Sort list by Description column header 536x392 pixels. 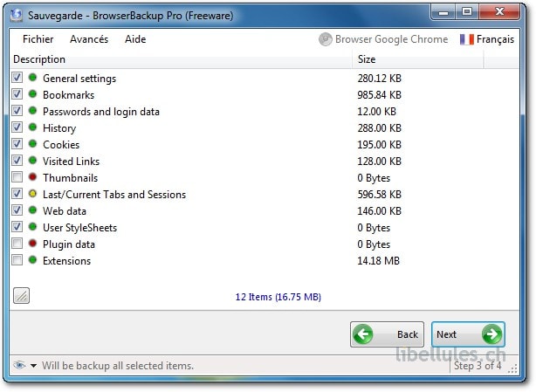coord(182,59)
